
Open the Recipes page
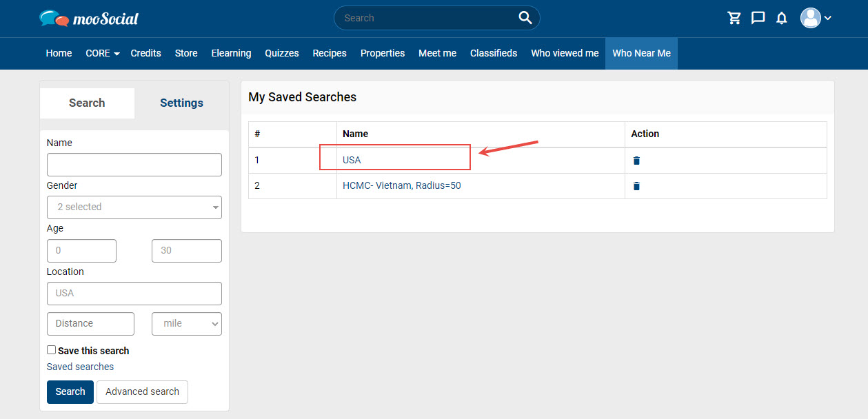(x=330, y=53)
